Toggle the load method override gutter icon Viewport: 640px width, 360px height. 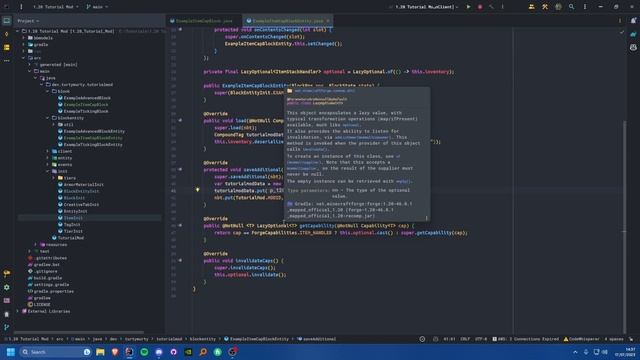click(x=180, y=120)
